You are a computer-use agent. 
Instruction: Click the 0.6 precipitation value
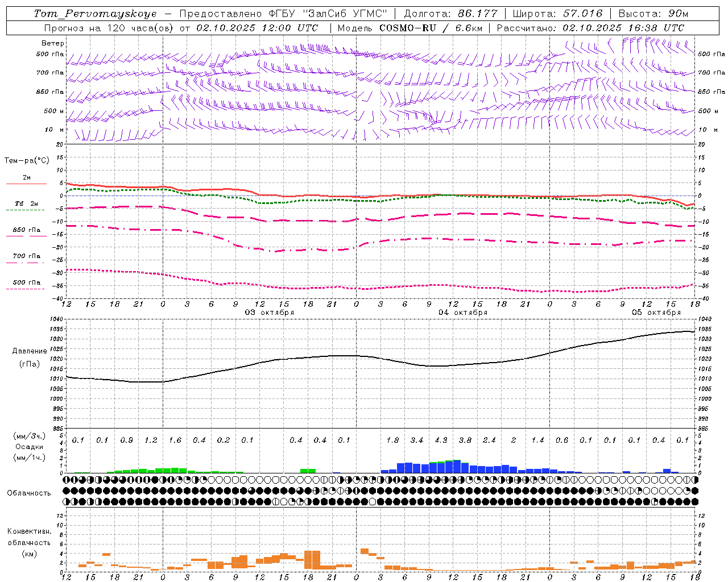point(562,440)
